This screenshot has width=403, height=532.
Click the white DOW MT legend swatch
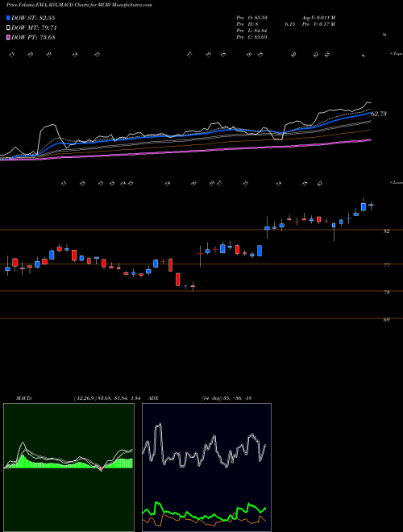(9, 28)
